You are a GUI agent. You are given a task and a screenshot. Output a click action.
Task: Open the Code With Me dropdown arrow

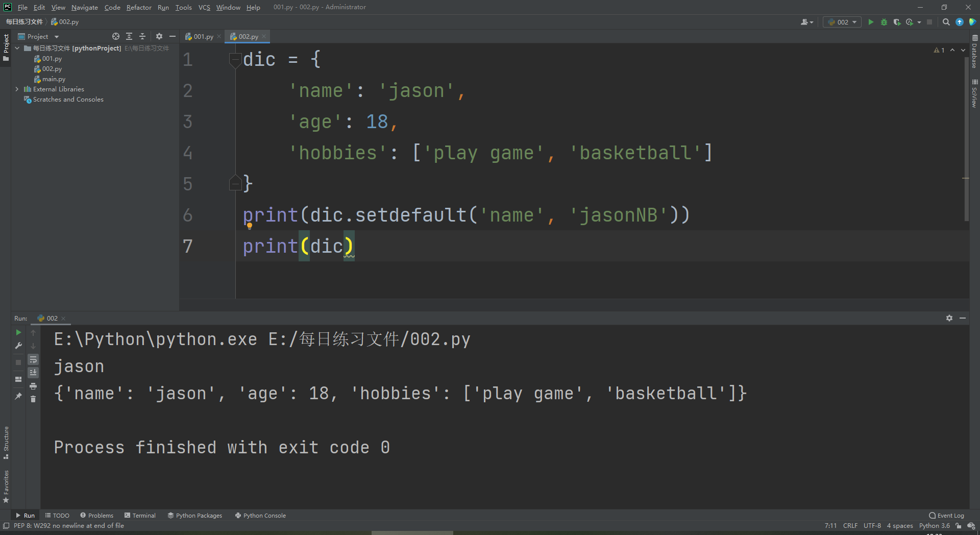point(812,22)
